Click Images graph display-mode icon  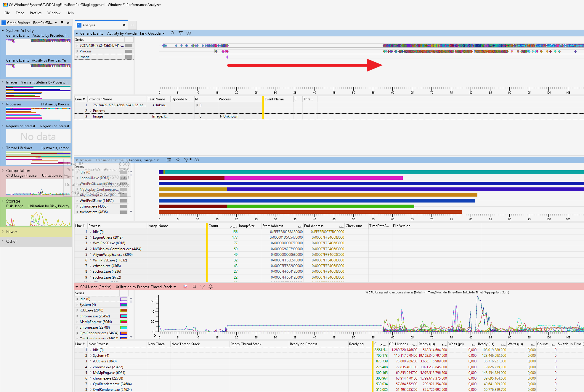[x=169, y=160]
